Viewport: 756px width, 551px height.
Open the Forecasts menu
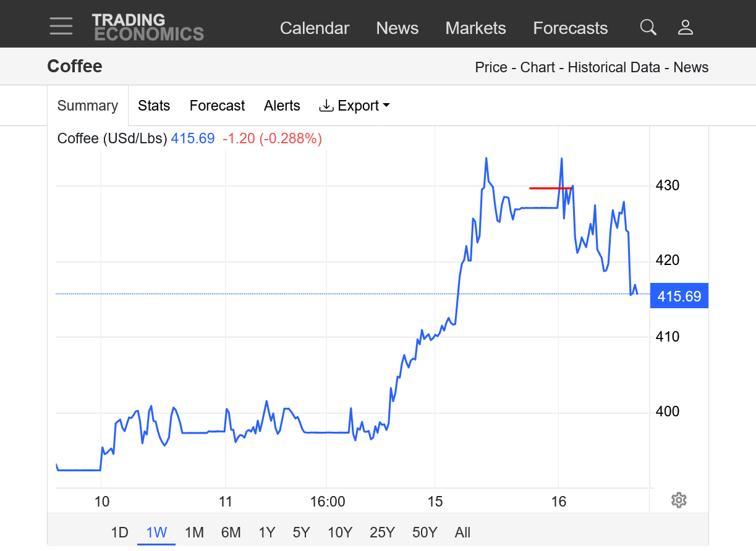pos(570,28)
